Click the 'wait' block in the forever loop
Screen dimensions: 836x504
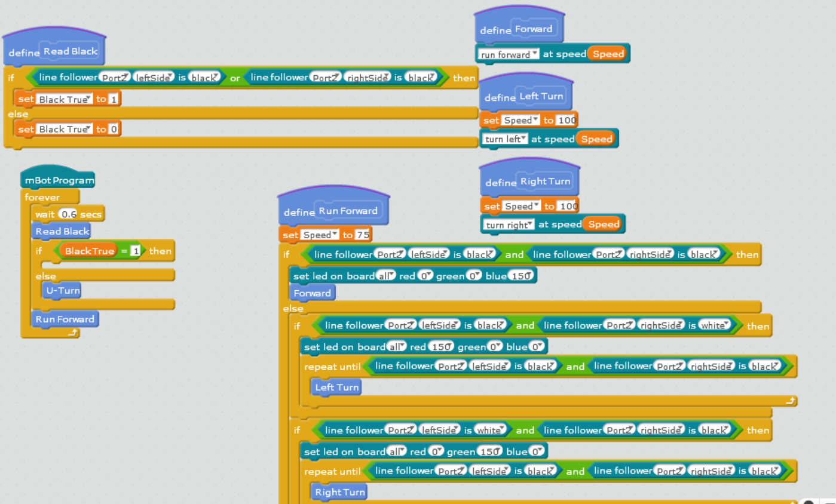pyautogui.click(x=69, y=214)
